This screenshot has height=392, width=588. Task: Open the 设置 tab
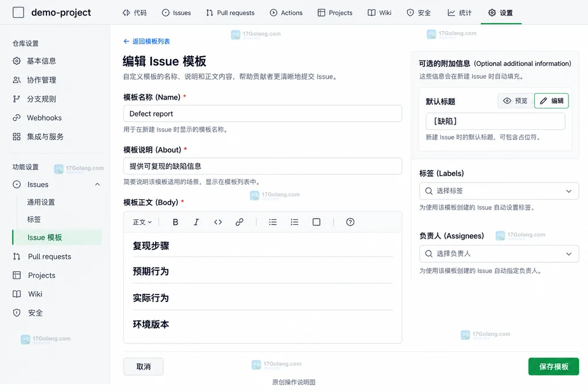point(501,13)
